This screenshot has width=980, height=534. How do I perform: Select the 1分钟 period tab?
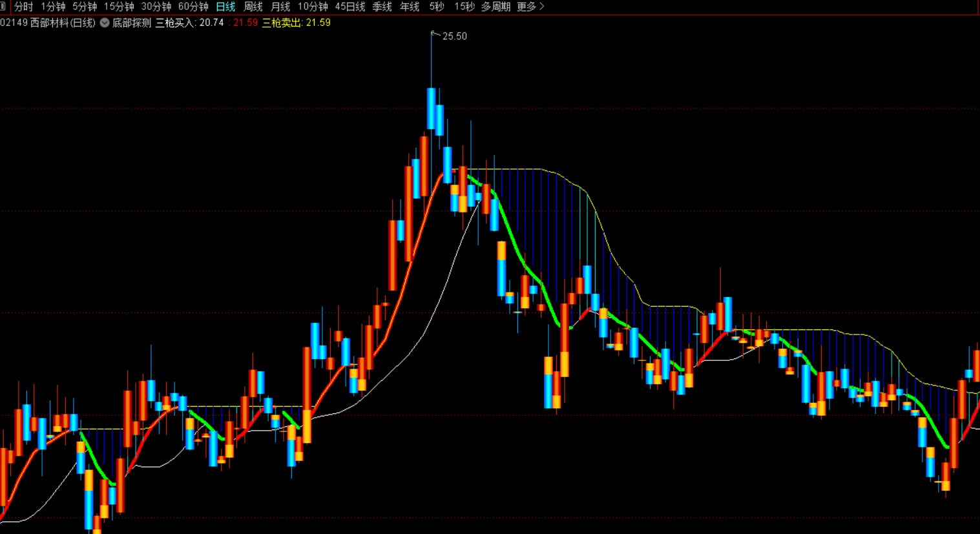point(53,6)
